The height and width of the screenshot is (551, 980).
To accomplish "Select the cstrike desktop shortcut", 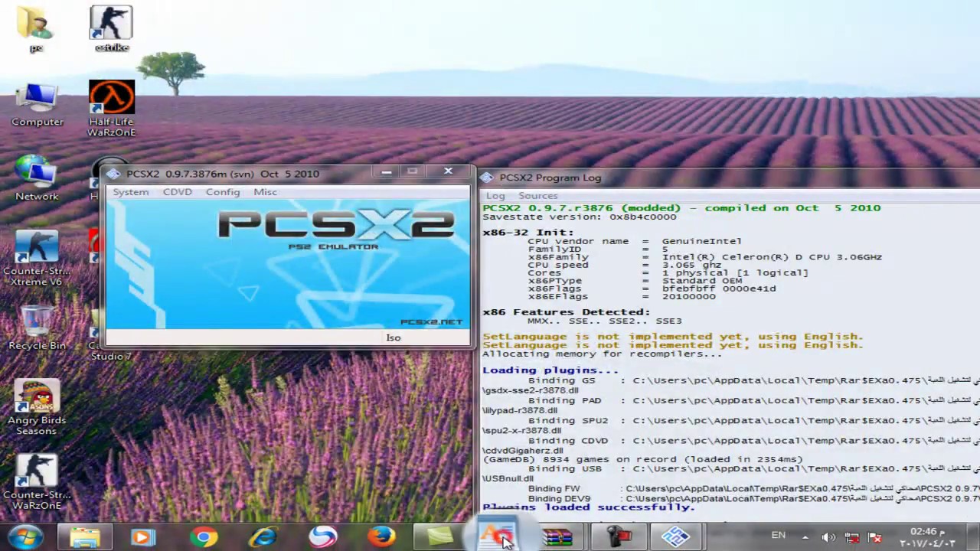I will coord(112,29).
